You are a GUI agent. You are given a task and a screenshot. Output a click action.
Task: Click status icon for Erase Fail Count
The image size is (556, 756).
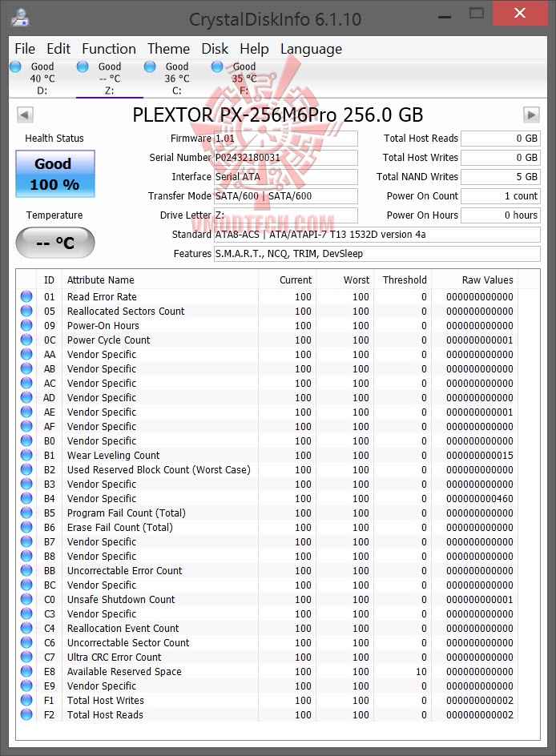pos(26,528)
